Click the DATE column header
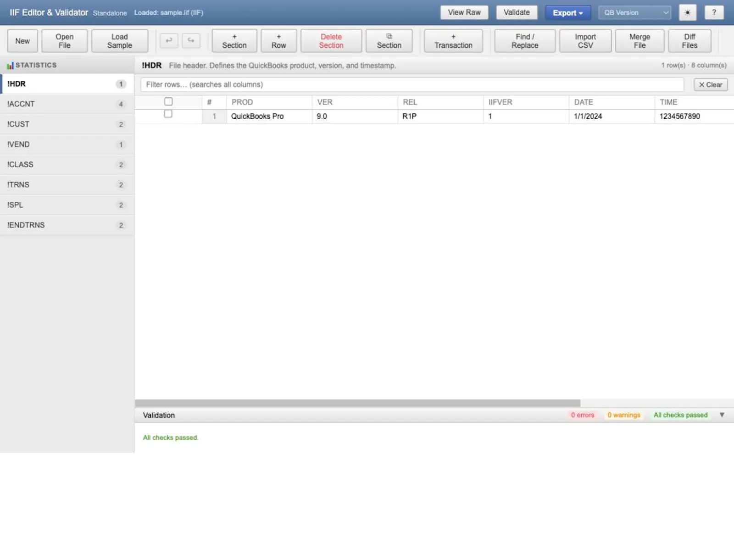The image size is (734, 560). point(612,102)
